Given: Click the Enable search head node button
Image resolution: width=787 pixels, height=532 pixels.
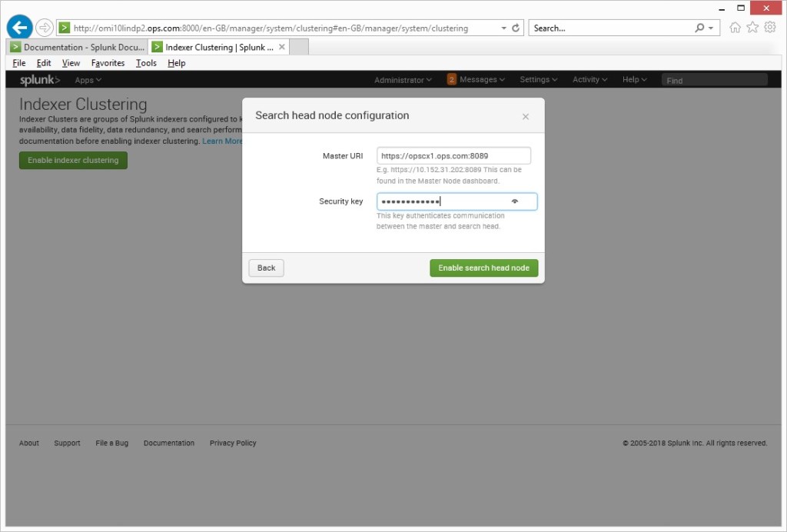Looking at the screenshot, I should [x=483, y=268].
